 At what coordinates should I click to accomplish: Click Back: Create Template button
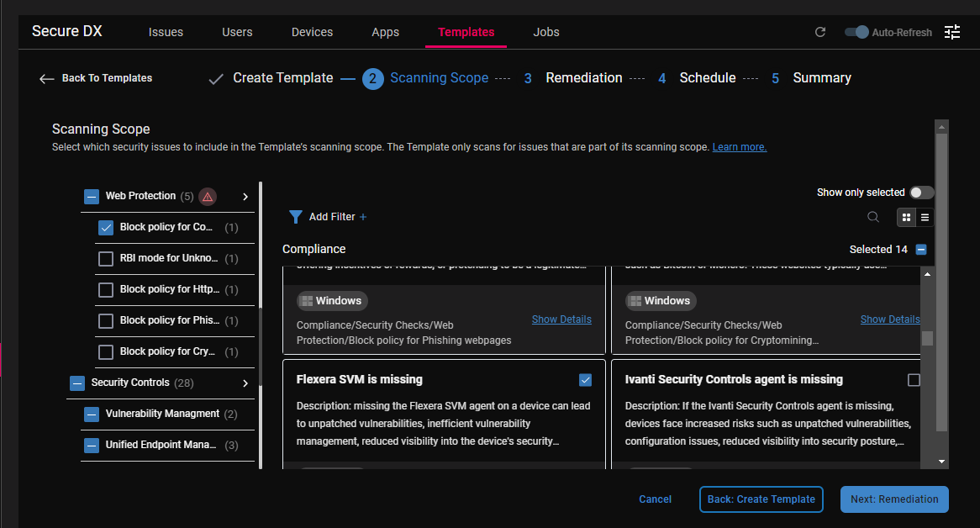(761, 499)
